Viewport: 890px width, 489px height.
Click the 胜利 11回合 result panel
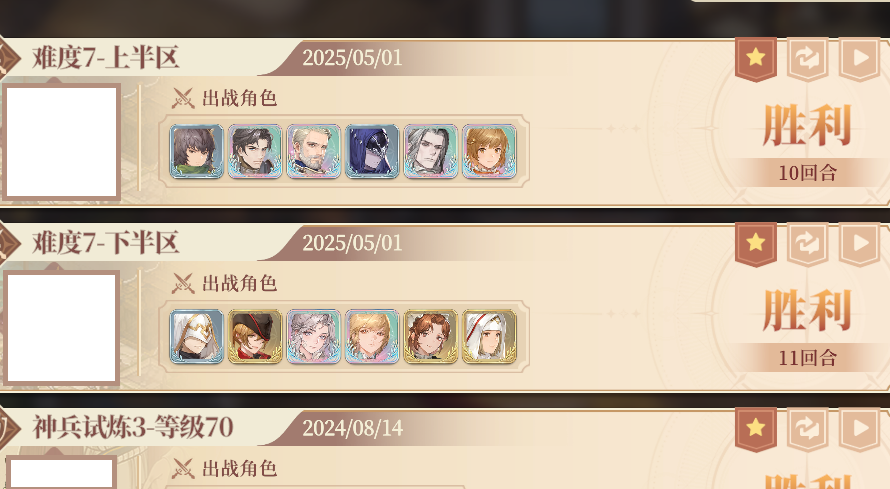point(807,329)
